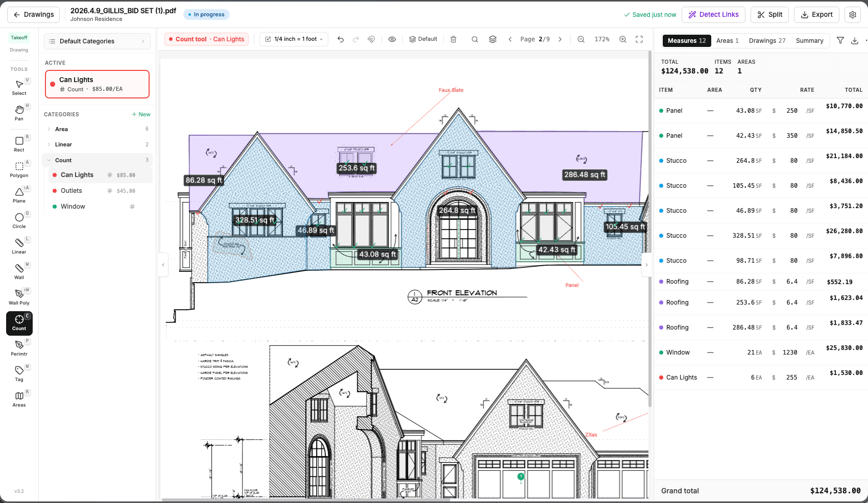Select the 264.8 sq ft measurement label

(457, 210)
